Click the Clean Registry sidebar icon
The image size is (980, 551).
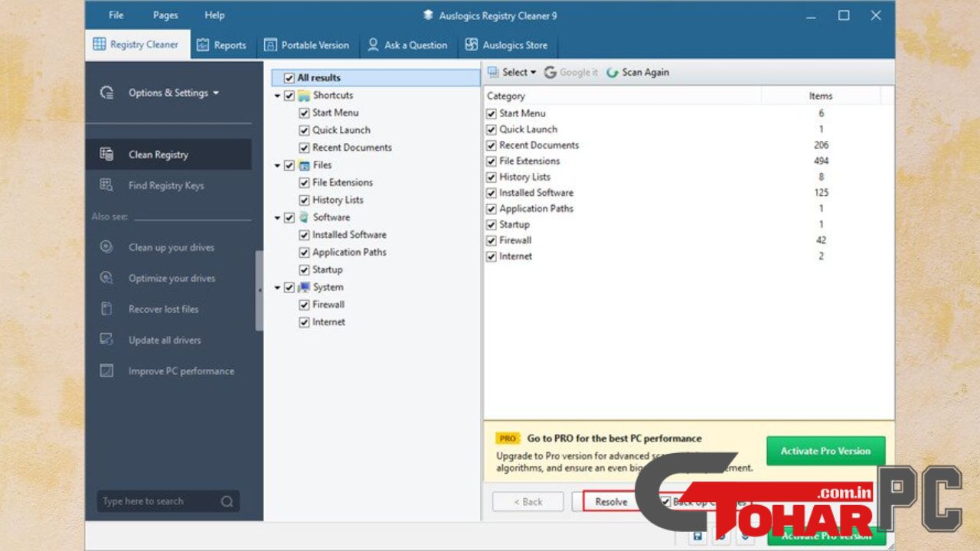(x=106, y=154)
